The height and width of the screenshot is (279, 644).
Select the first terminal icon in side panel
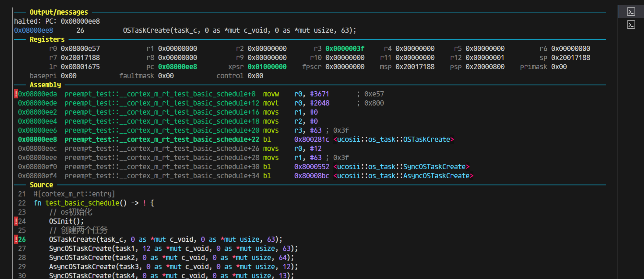(x=631, y=12)
